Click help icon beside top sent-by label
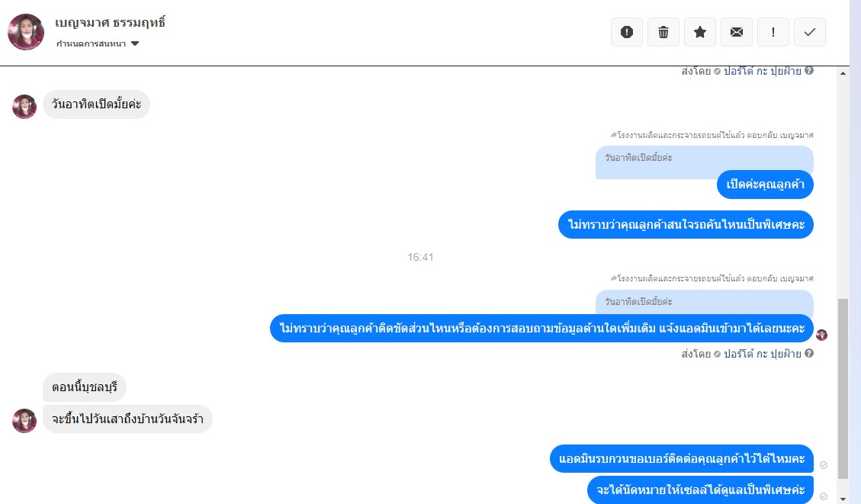The height and width of the screenshot is (504, 861). (x=809, y=70)
